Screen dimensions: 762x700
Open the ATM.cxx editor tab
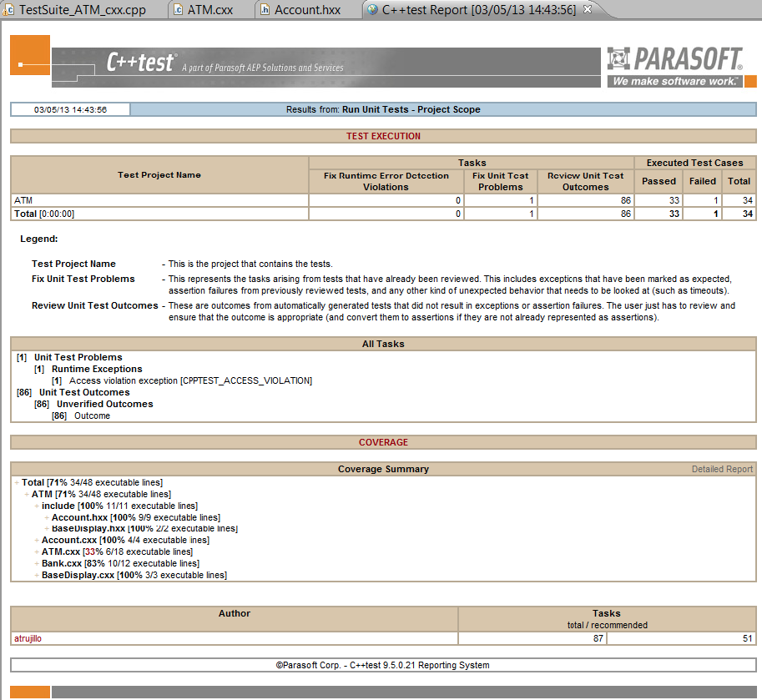coord(209,10)
